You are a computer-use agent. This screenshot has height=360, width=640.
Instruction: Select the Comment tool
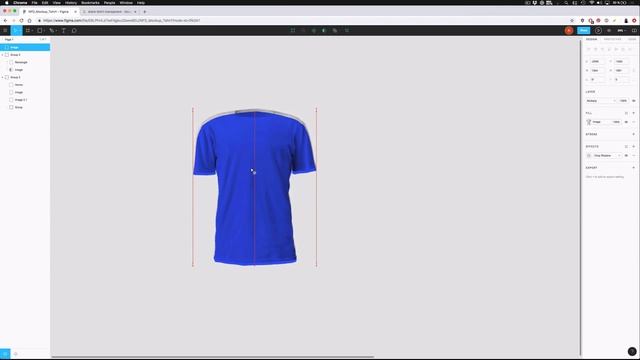pyautogui.click(x=74, y=31)
